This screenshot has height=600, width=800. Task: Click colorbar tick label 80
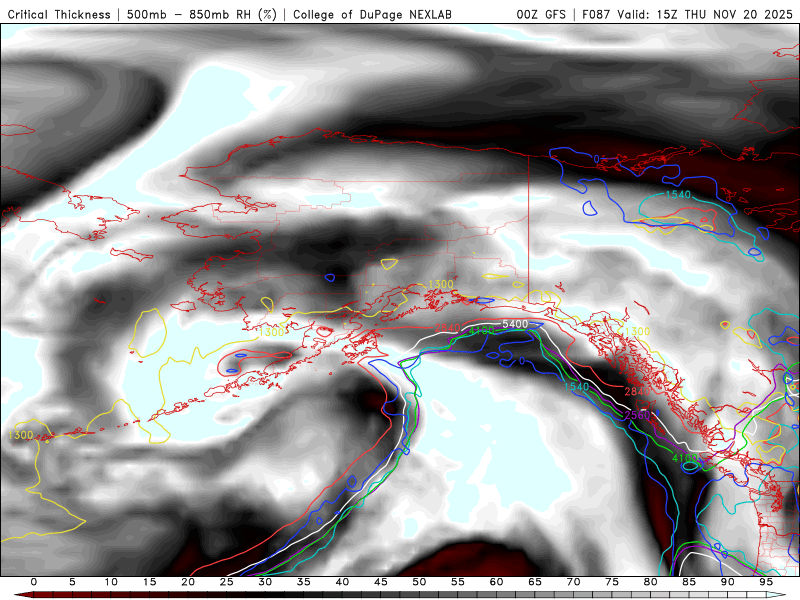tap(650, 582)
